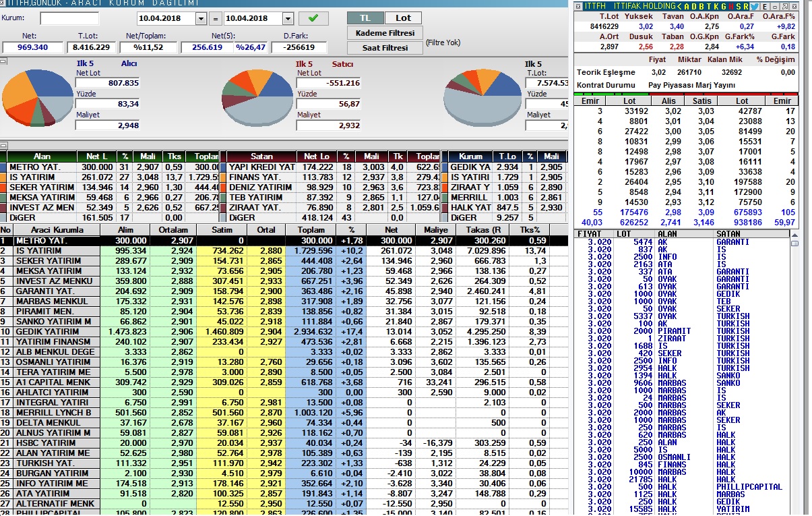Viewport: 812px width, 516px height.
Task: Sort by Satim column header
Action: (x=222, y=230)
